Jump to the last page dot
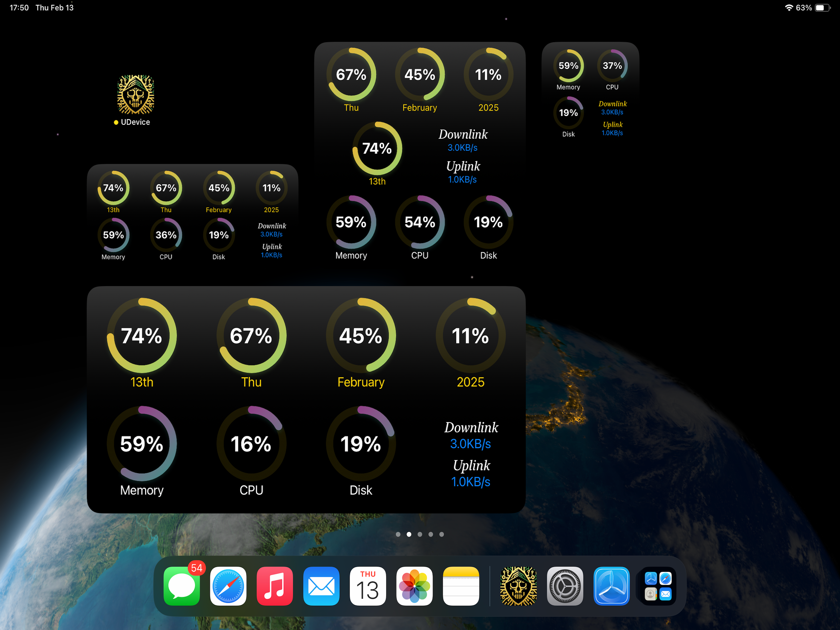Screen dimensions: 840x630 tap(442, 534)
